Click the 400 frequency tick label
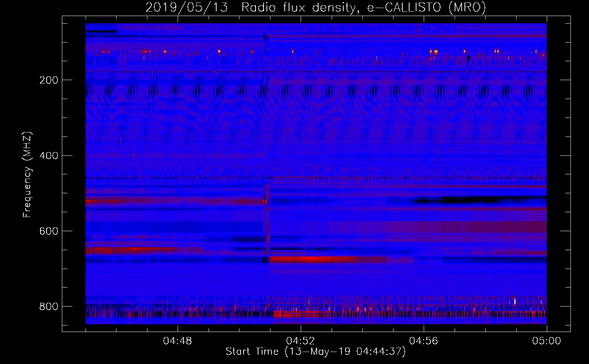The height and width of the screenshot is (364, 589). click(x=49, y=156)
